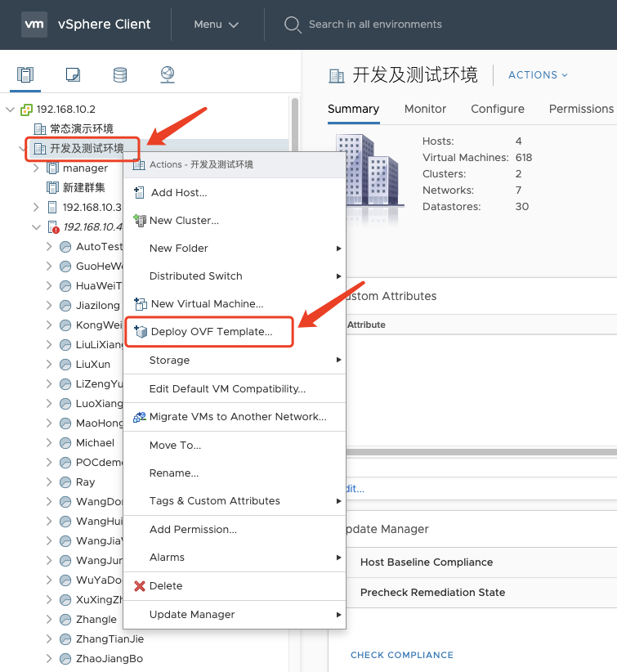
Task: Open the Update Manager submenu
Action: [235, 615]
